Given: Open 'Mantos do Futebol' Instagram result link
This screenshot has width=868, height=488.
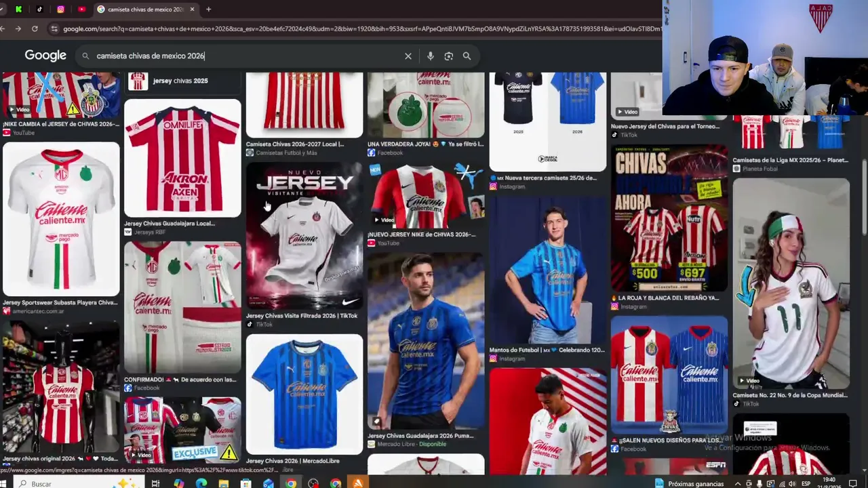Looking at the screenshot, I should point(547,350).
